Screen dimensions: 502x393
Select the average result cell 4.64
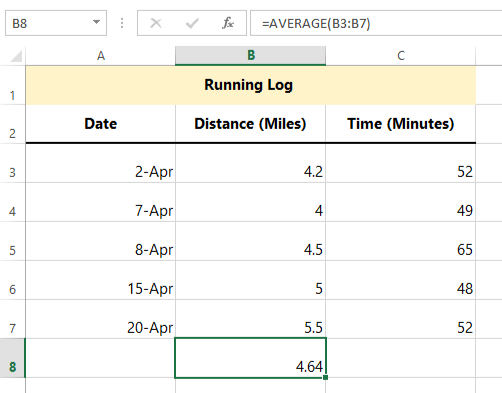pyautogui.click(x=250, y=358)
